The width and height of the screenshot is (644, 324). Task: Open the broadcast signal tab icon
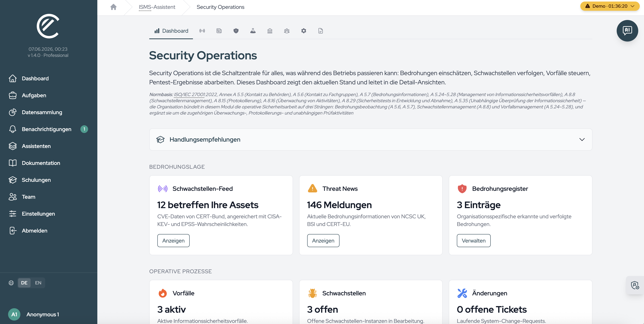pyautogui.click(x=202, y=31)
